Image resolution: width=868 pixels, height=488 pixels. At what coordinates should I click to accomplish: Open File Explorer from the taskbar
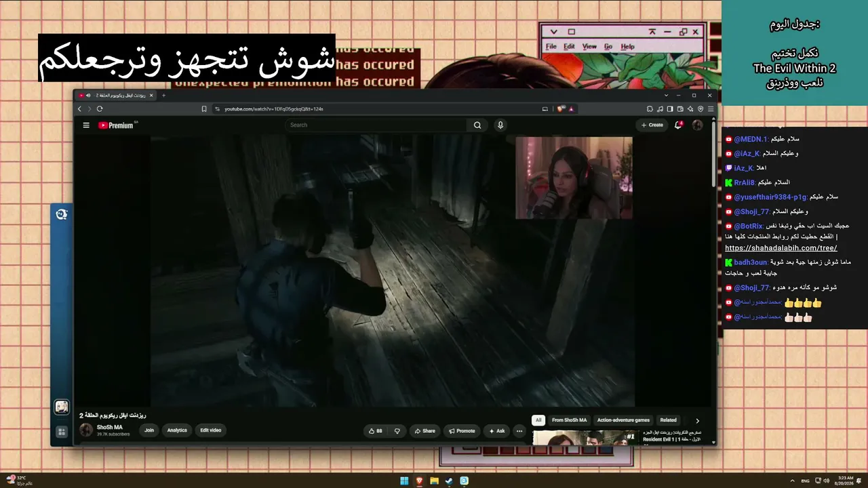point(434,481)
